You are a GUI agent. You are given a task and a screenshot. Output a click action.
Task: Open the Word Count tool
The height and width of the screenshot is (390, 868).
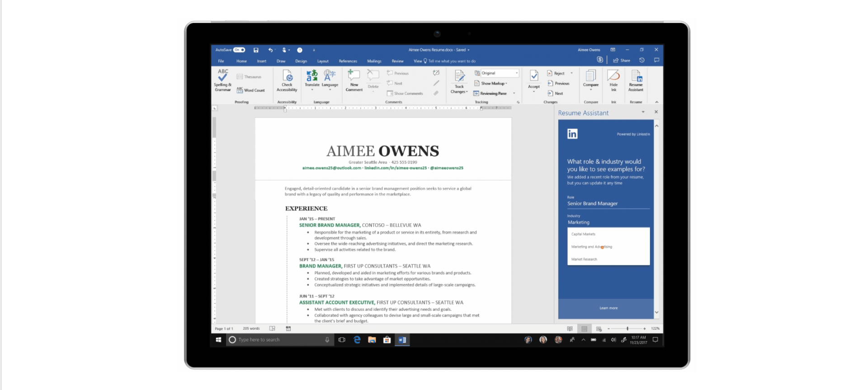tap(251, 90)
